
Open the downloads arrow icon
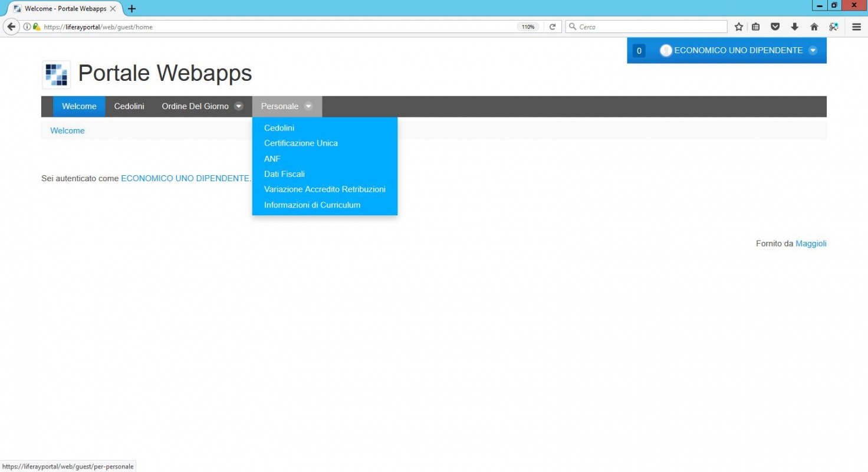(x=794, y=27)
